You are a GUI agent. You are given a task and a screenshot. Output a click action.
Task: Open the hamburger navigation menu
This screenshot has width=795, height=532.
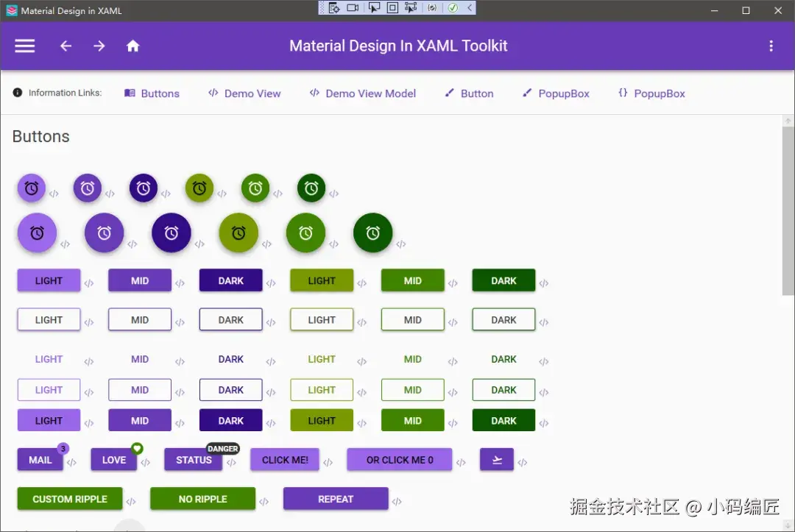pos(24,46)
